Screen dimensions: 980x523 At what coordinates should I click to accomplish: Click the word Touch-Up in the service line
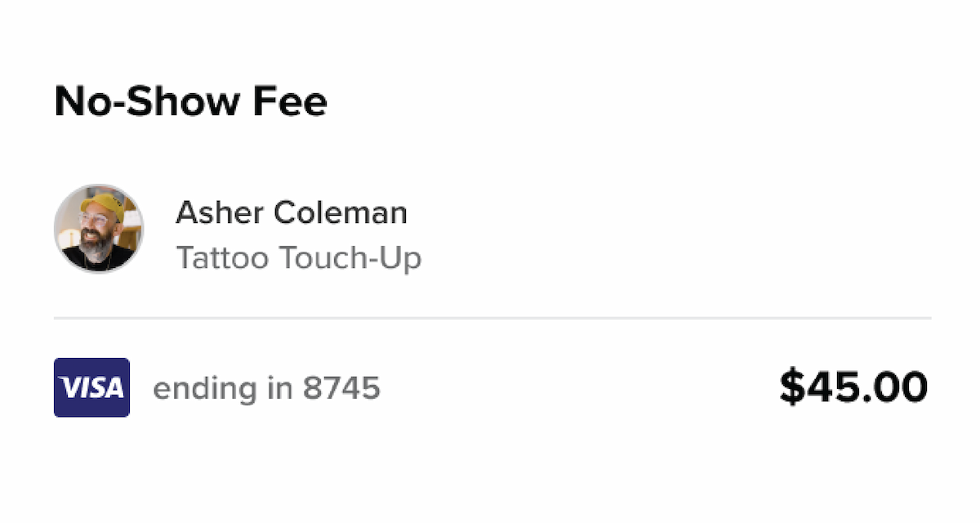click(350, 258)
